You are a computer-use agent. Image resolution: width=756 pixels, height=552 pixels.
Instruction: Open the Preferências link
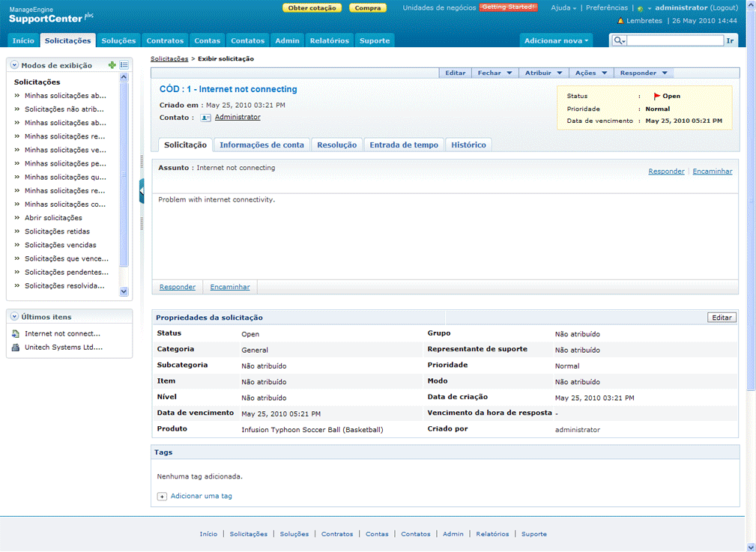pyautogui.click(x=607, y=8)
